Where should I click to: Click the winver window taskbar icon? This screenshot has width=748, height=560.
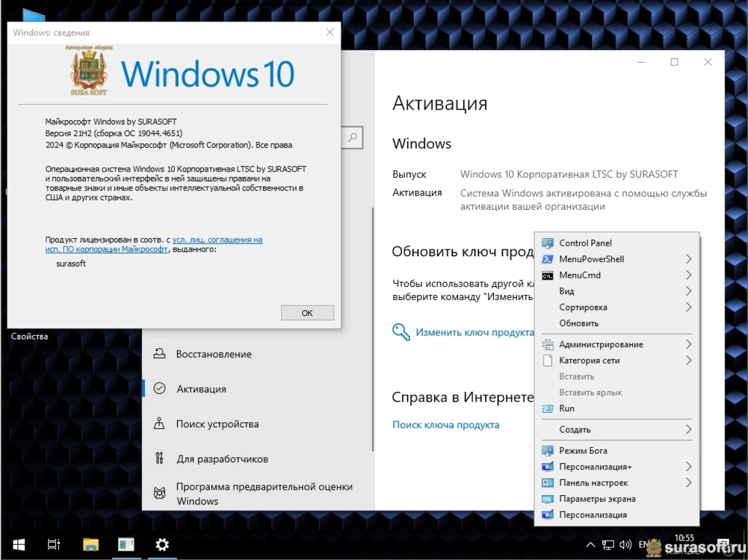pyautogui.click(x=126, y=545)
